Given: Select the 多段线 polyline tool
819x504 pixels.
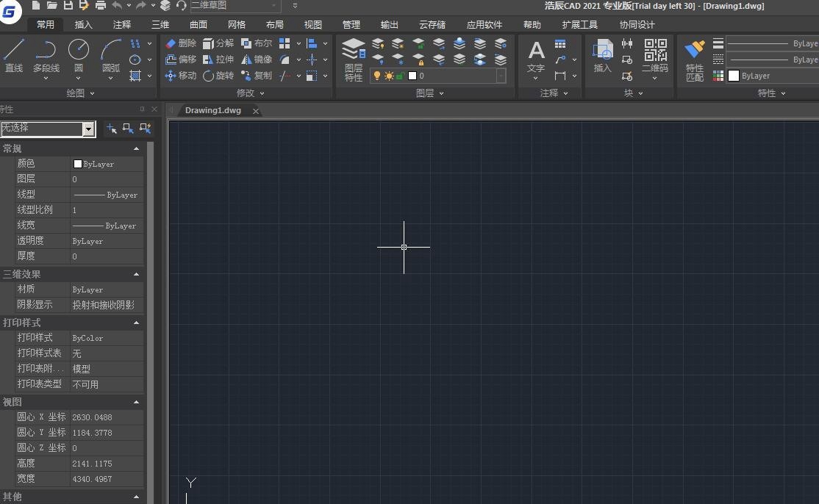Looking at the screenshot, I should (x=46, y=55).
